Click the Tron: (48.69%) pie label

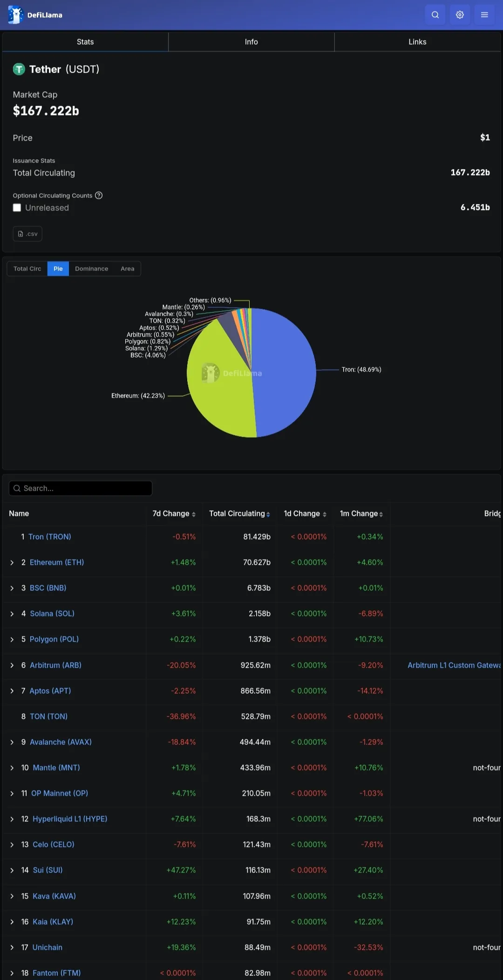coord(361,370)
